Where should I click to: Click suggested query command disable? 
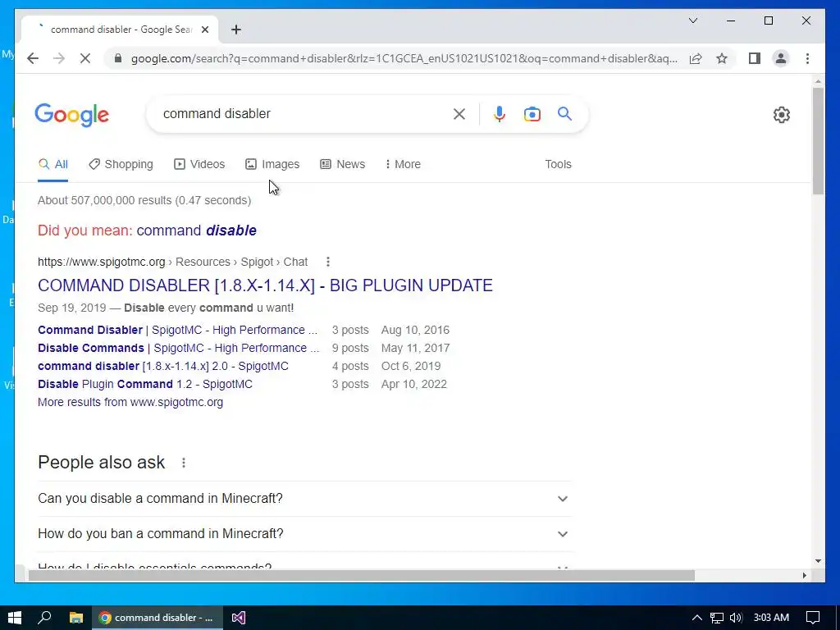[x=197, y=231]
